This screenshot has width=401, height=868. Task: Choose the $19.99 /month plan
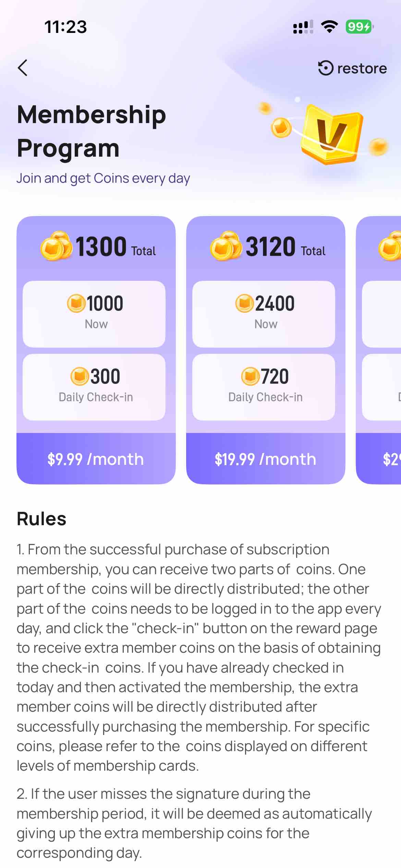click(x=266, y=459)
